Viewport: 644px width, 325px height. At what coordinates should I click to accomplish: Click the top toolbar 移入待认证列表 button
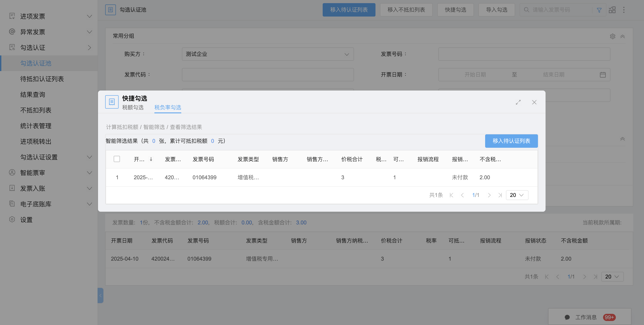[349, 10]
